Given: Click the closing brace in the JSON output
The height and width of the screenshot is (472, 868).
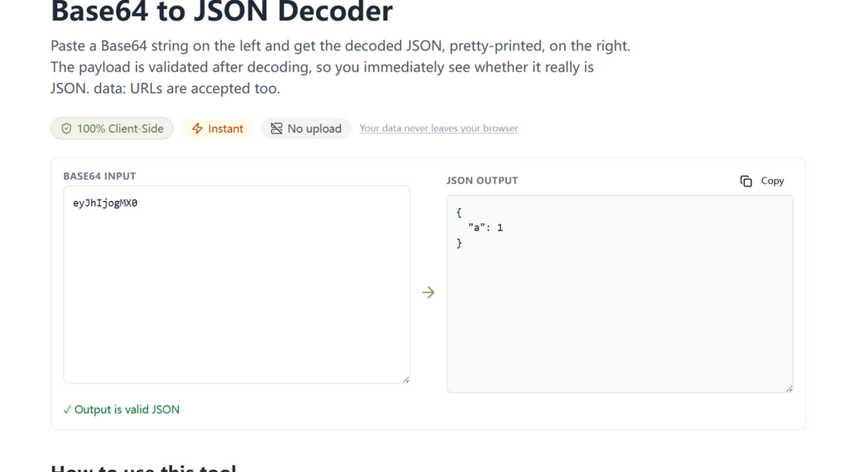Looking at the screenshot, I should point(459,243).
